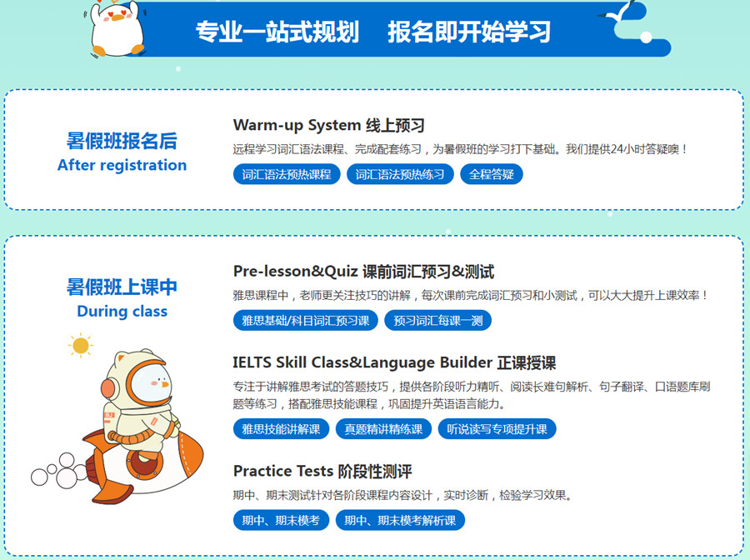Click the 专业一站式规划 banner title

point(277,32)
